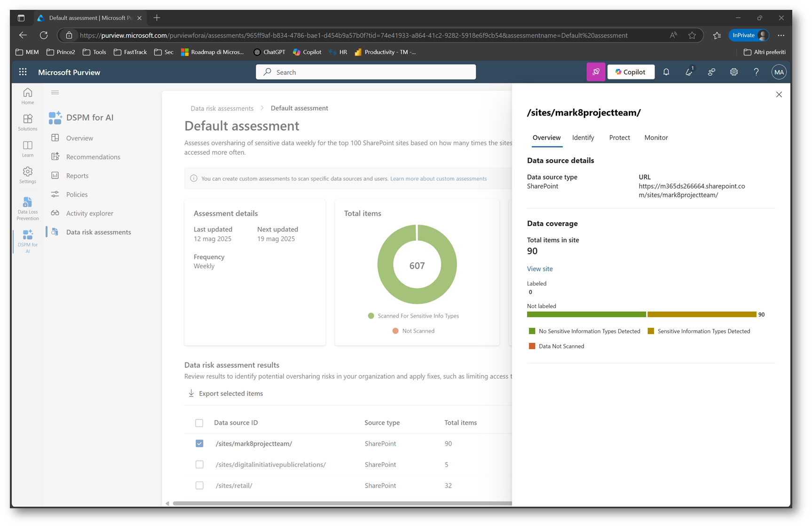The height and width of the screenshot is (528, 812).
Task: Uncheck the /sites/mark8projectteam/ row checkbox
Action: 199,443
